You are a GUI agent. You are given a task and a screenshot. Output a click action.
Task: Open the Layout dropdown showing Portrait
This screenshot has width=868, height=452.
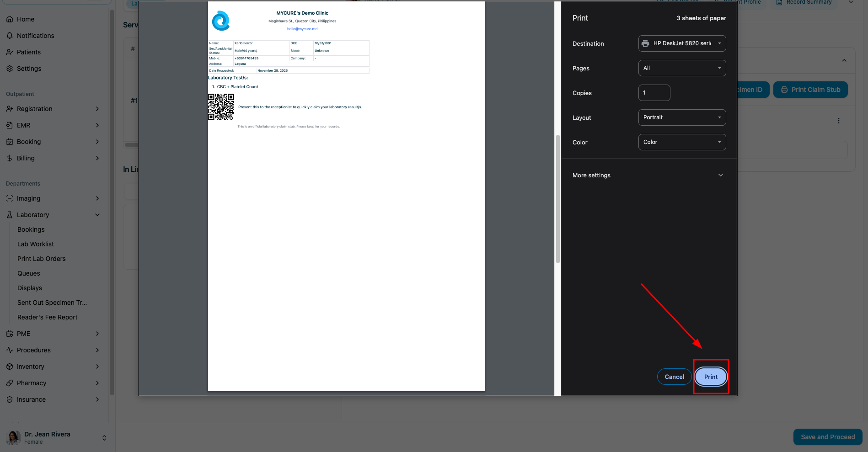pyautogui.click(x=682, y=117)
